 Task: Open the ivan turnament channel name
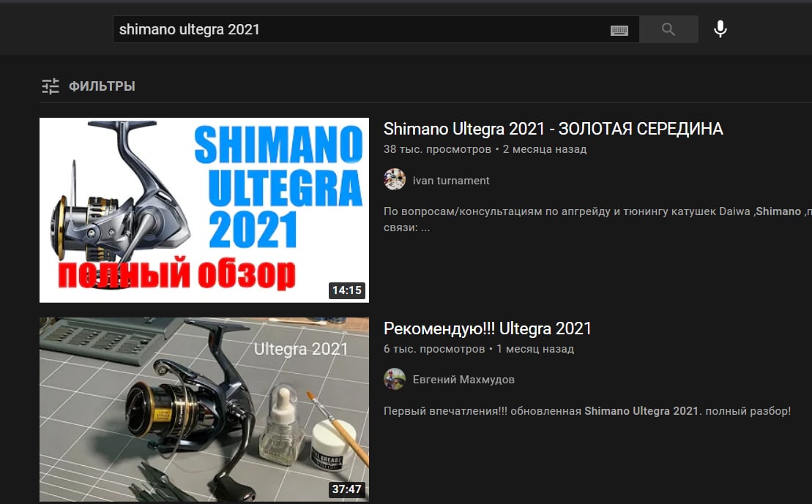[450, 181]
